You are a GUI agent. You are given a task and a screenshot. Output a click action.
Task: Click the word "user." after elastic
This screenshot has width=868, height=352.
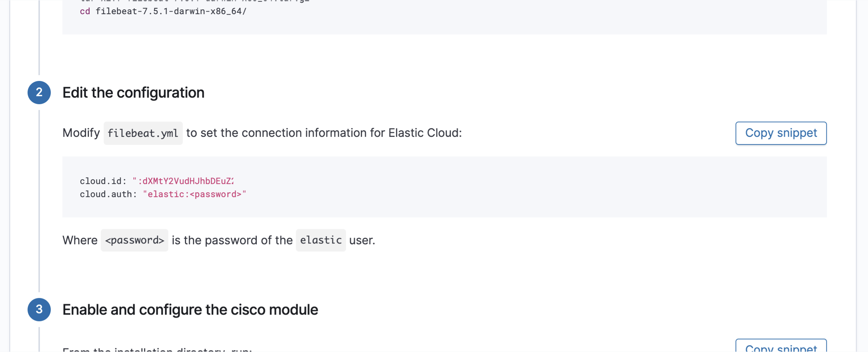coord(362,240)
